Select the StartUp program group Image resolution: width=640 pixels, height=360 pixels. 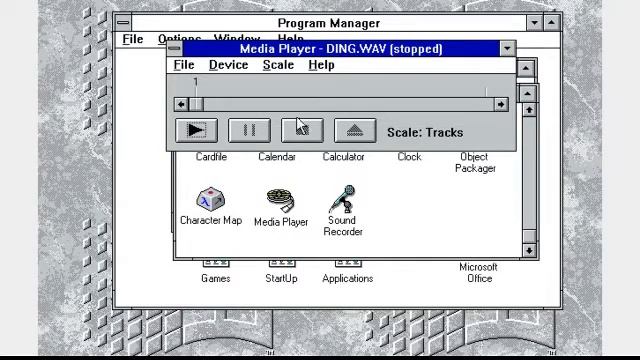coord(281,273)
